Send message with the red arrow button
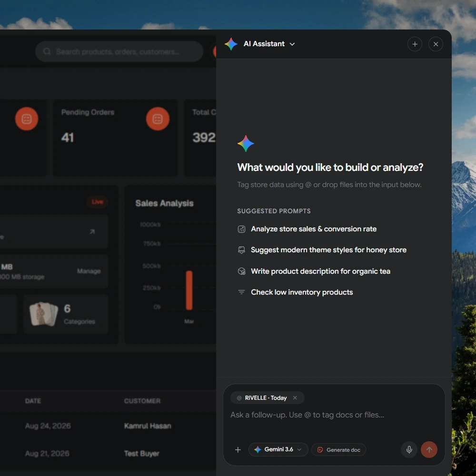Image resolution: width=476 pixels, height=476 pixels. point(429,450)
